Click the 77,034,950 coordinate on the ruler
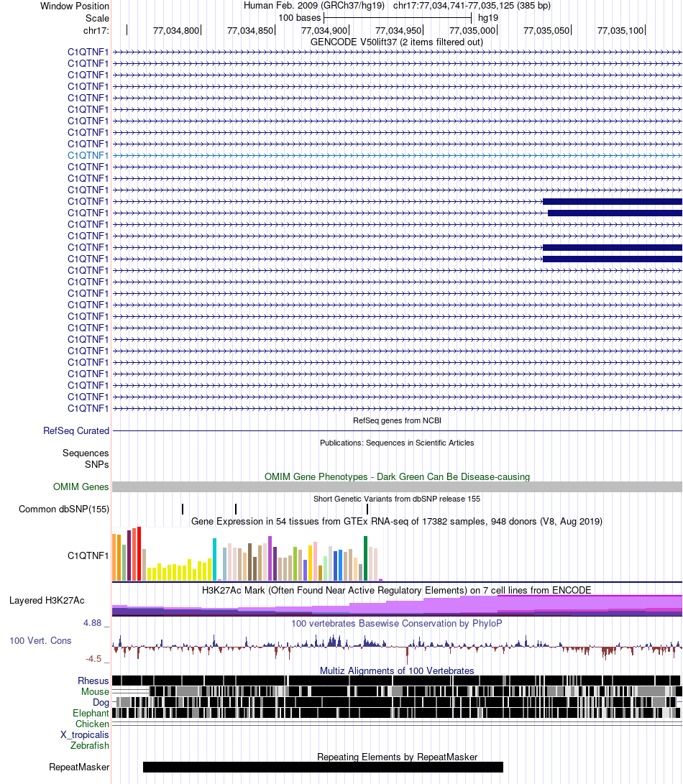 398,30
